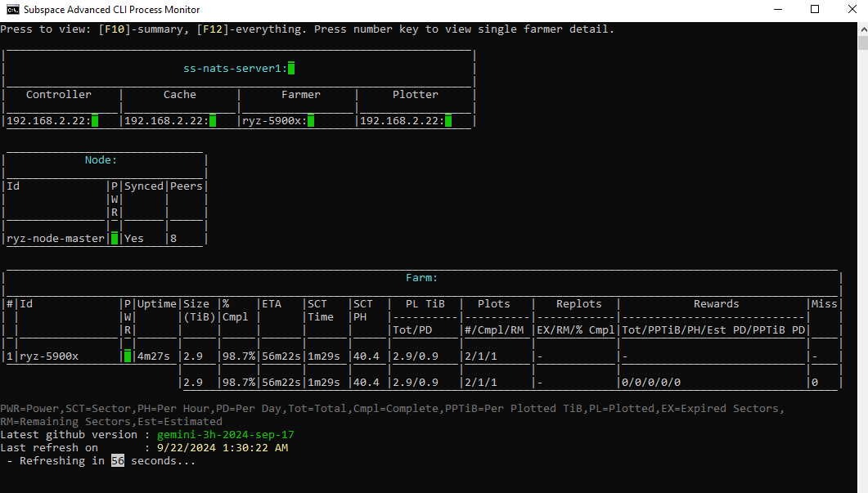Minimize the Subspace CLI Process Monitor window
This screenshot has width=868, height=493.
tap(778, 10)
